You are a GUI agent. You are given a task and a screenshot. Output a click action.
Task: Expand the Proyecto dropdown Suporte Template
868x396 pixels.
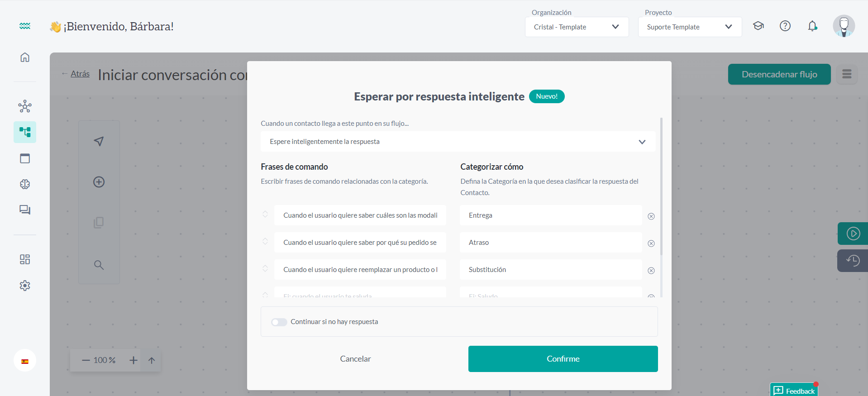pos(690,27)
